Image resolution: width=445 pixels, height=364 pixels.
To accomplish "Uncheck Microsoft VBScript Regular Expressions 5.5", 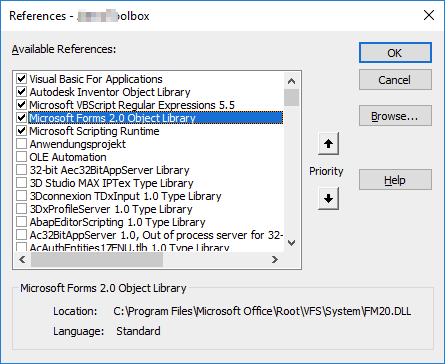I will 22,105.
